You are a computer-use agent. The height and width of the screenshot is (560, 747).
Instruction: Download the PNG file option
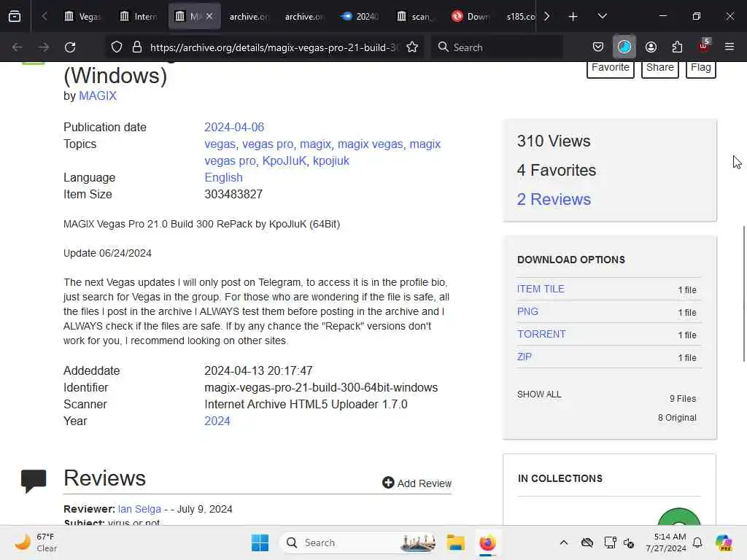527,311
